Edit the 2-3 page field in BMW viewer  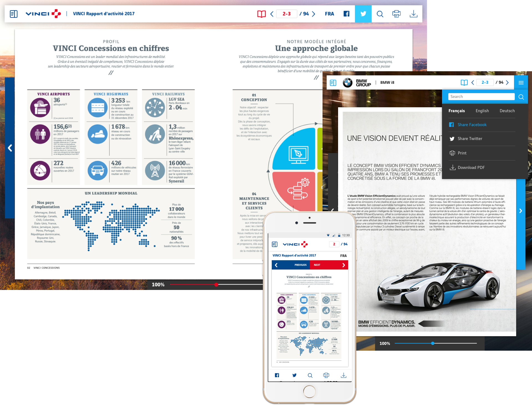click(485, 83)
